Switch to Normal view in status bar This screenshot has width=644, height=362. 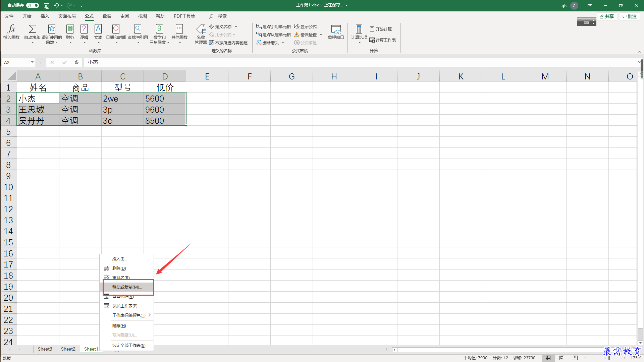click(548, 358)
